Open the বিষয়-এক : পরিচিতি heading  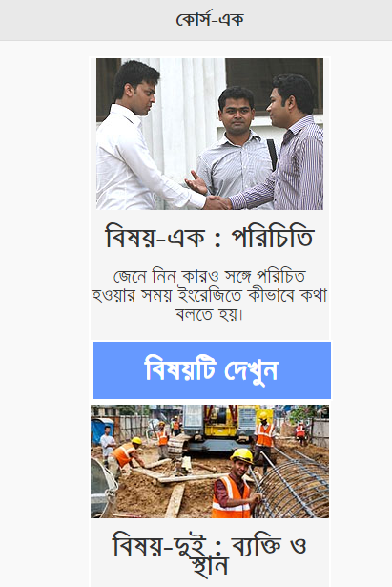tap(210, 238)
